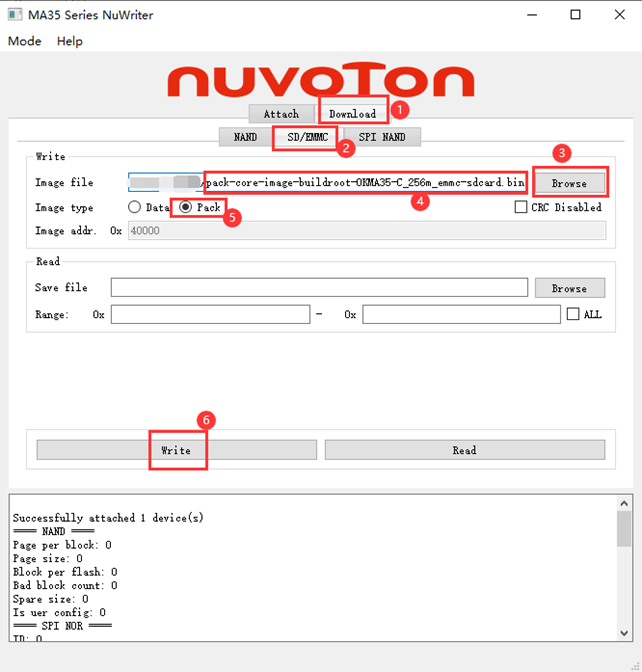The width and height of the screenshot is (642, 672).
Task: Select the SPI NAND tab
Action: pos(381,137)
